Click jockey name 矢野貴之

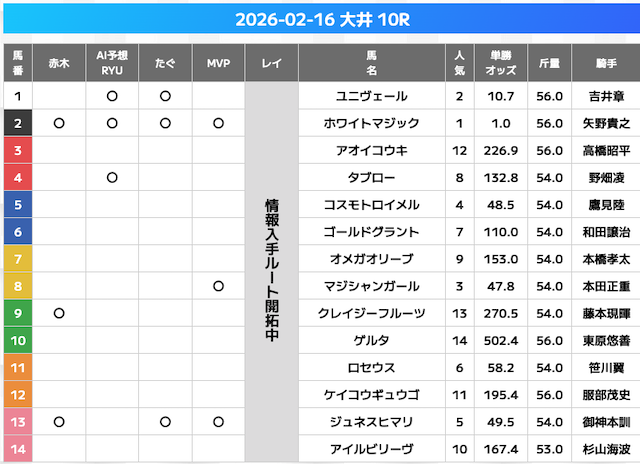[x=607, y=124]
